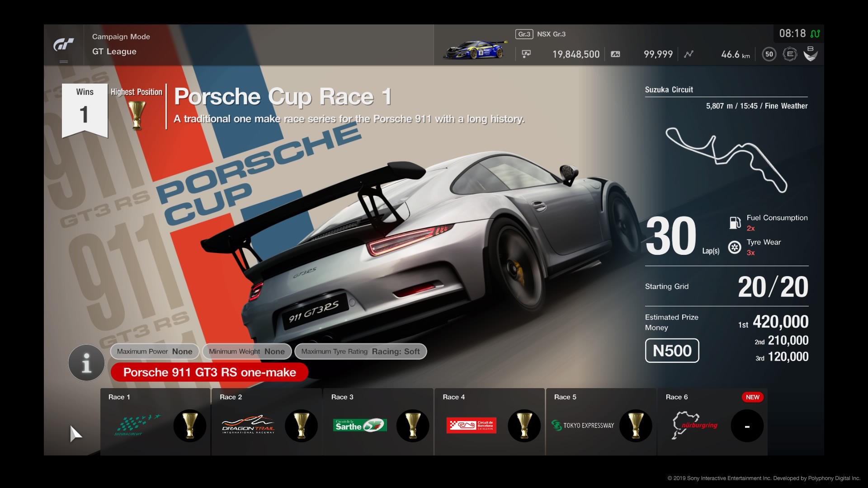Screen dimensions: 868x488
Task: Select Race 3 Sarthe tile
Action: coord(378,422)
